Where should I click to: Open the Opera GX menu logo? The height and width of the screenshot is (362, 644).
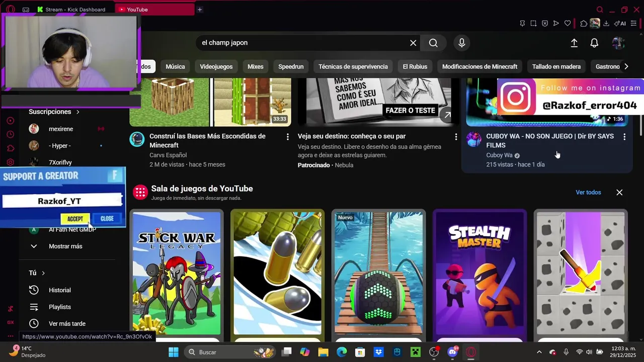pos(11,10)
